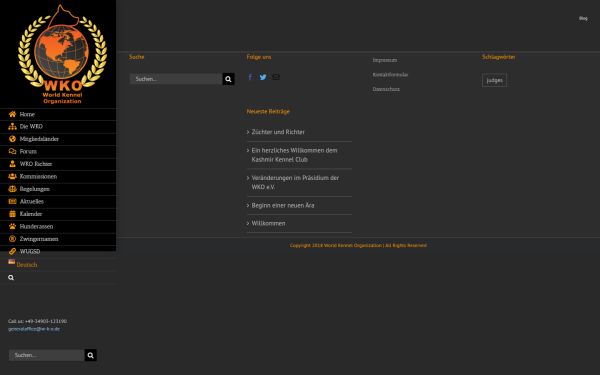Image resolution: width=600 pixels, height=375 pixels.
Task: Open the Datenschutz link
Action: (386, 89)
